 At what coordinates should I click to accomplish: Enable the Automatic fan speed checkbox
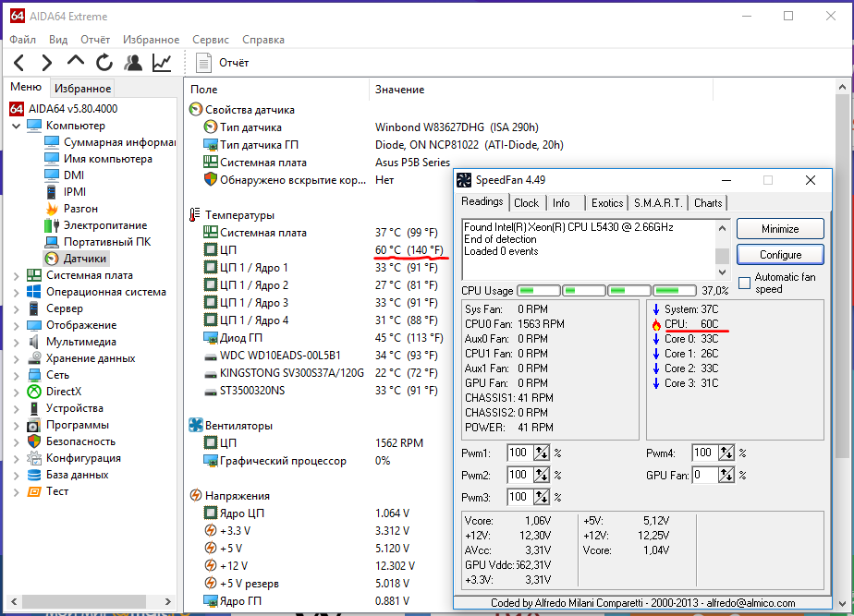745,283
